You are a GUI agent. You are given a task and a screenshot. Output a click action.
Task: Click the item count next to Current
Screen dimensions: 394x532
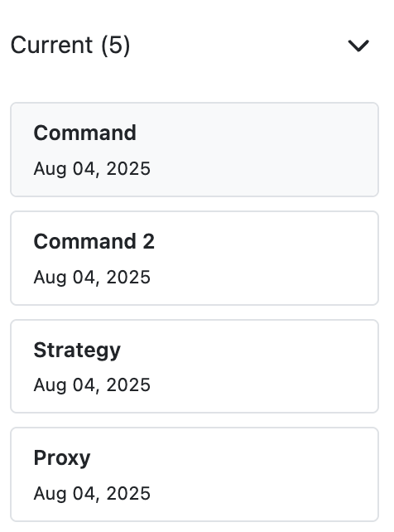(x=116, y=46)
